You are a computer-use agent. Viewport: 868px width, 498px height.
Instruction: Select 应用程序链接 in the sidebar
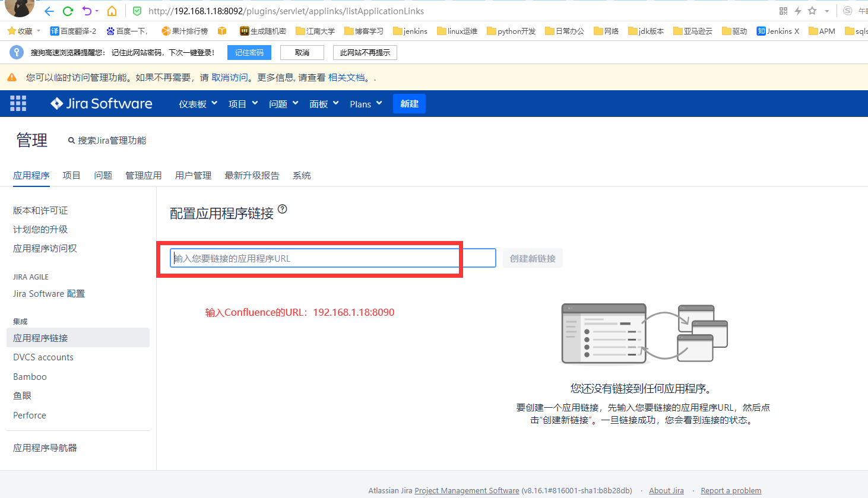78,338
